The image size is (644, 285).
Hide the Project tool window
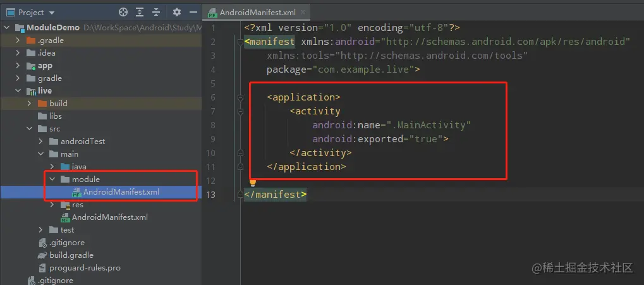(x=193, y=12)
